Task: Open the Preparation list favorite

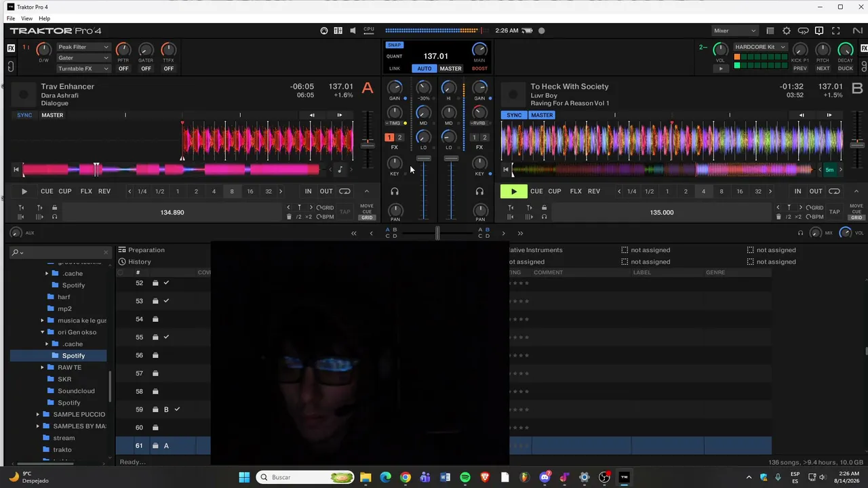Action: coord(141,250)
